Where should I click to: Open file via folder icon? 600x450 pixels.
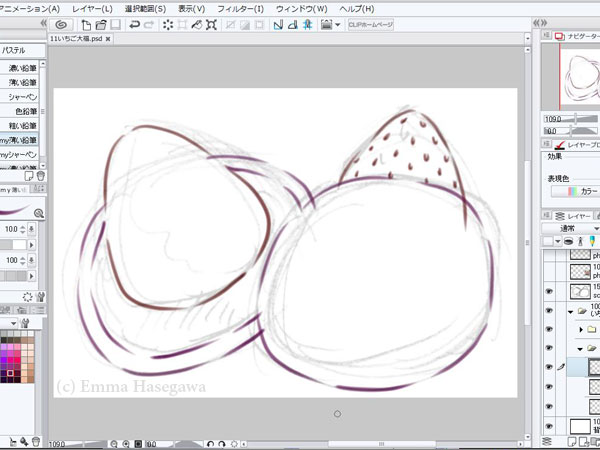[101, 25]
